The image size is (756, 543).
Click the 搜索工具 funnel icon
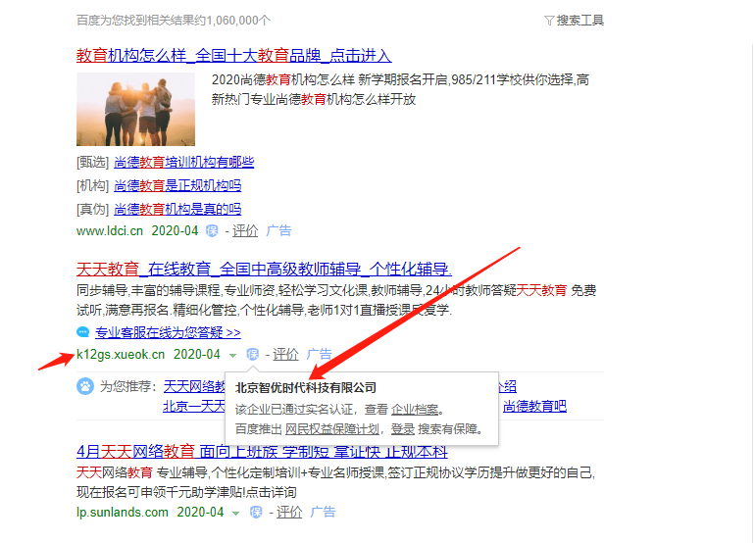tap(549, 21)
